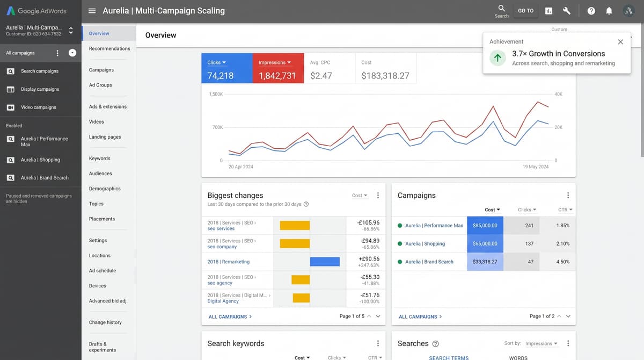Screen dimensions: 644x360
Task: Click ALL CAMPAIGNS link in Biggest changes
Action: 230,317
